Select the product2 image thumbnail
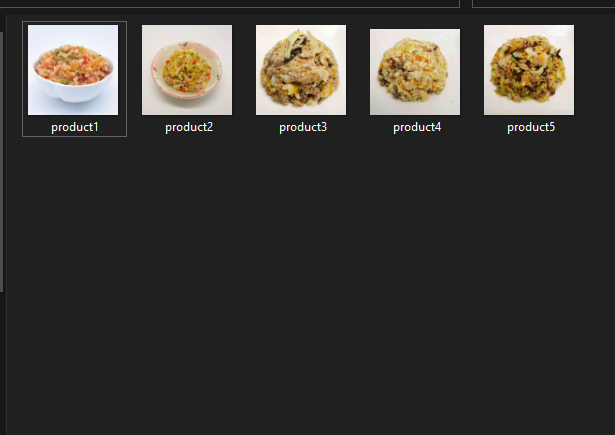Viewport: 615px width, 435px height. click(x=187, y=70)
